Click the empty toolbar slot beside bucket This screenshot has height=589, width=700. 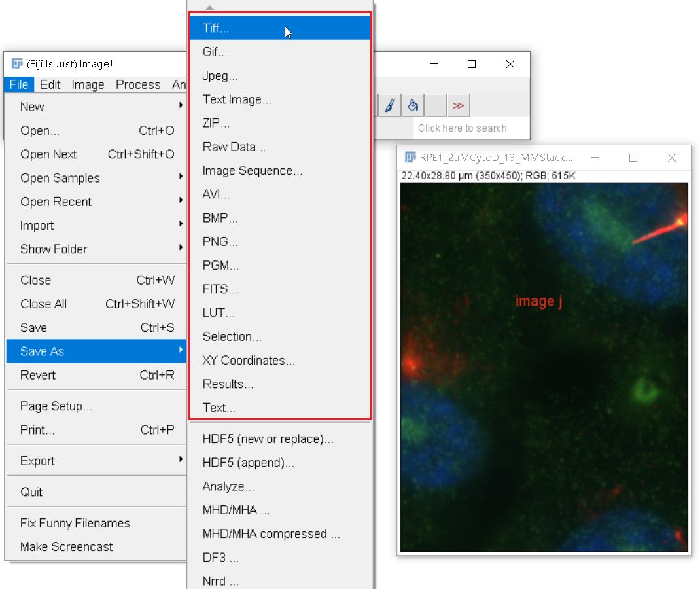coord(436,106)
